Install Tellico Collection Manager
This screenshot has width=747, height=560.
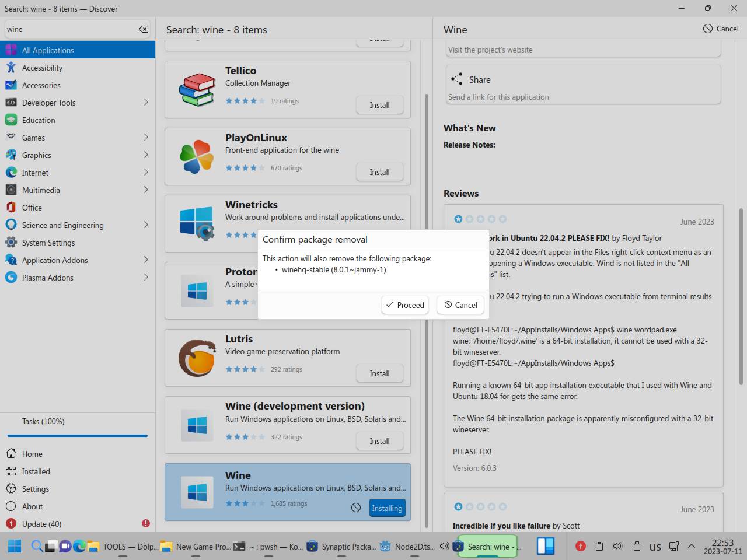coord(379,105)
